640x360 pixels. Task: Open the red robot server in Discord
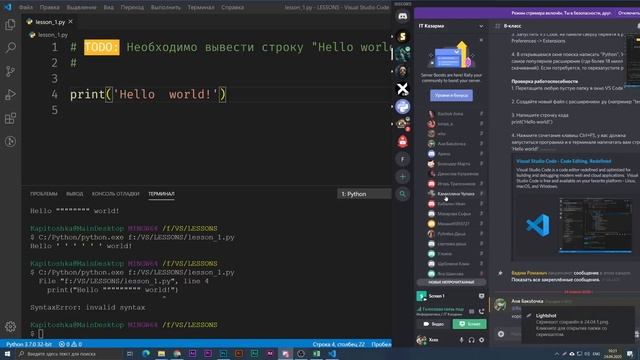coord(402,142)
